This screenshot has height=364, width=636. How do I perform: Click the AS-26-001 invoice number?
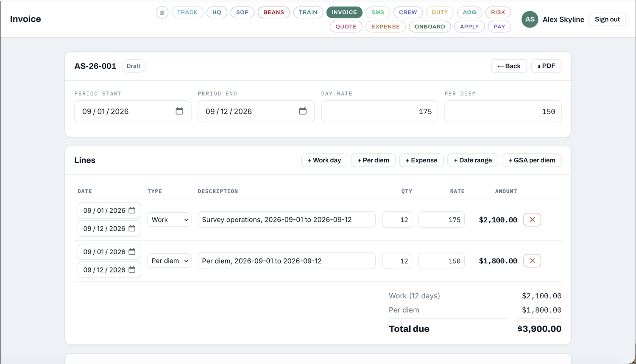pyautogui.click(x=95, y=66)
